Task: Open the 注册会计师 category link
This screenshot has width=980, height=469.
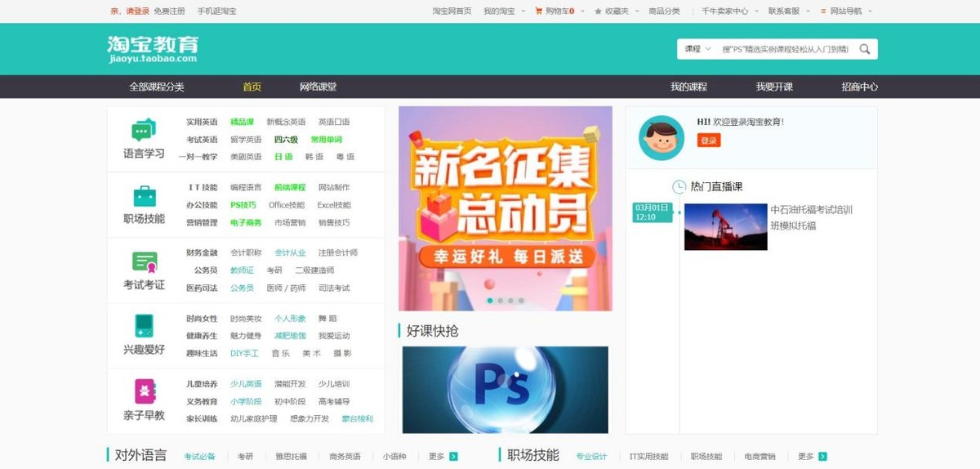Action: (338, 253)
